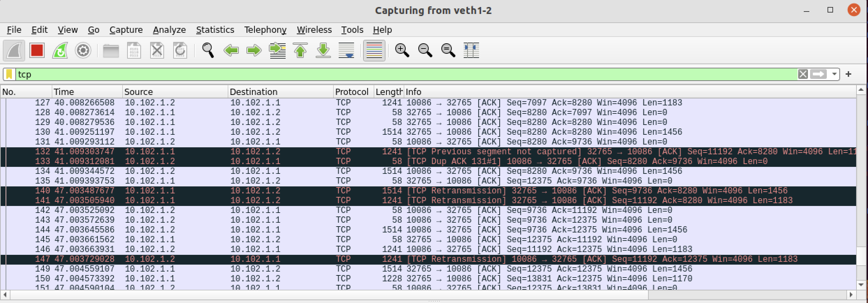This screenshot has height=303, width=868.
Task: Open the File menu
Action: (x=14, y=30)
